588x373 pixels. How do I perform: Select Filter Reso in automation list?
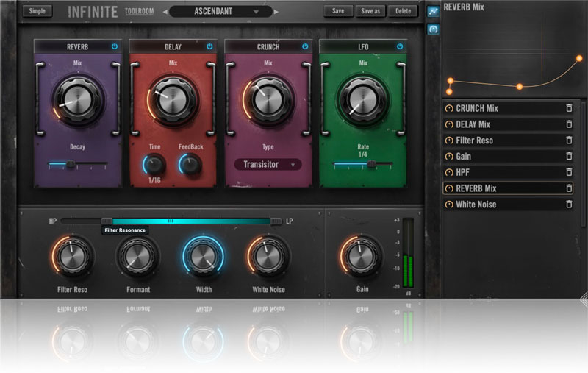click(508, 141)
